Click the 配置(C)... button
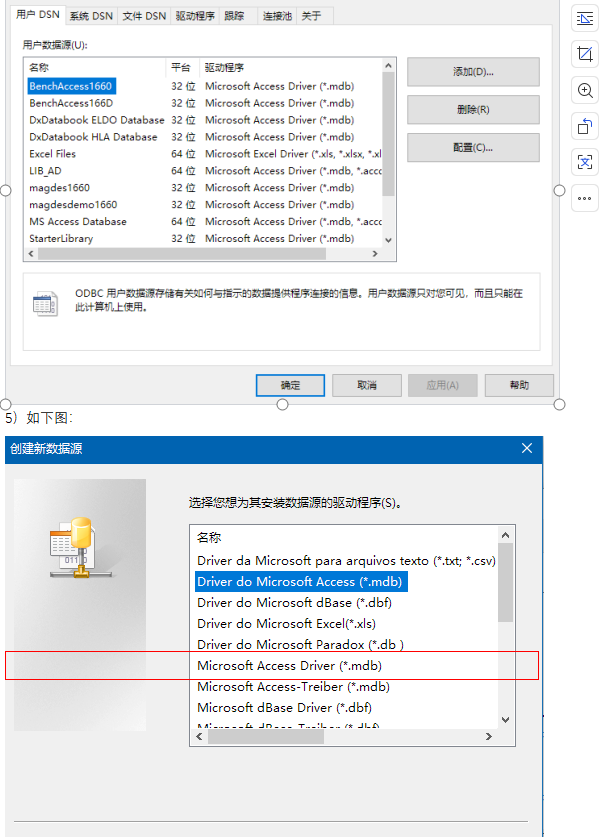608x837 pixels. 473,148
